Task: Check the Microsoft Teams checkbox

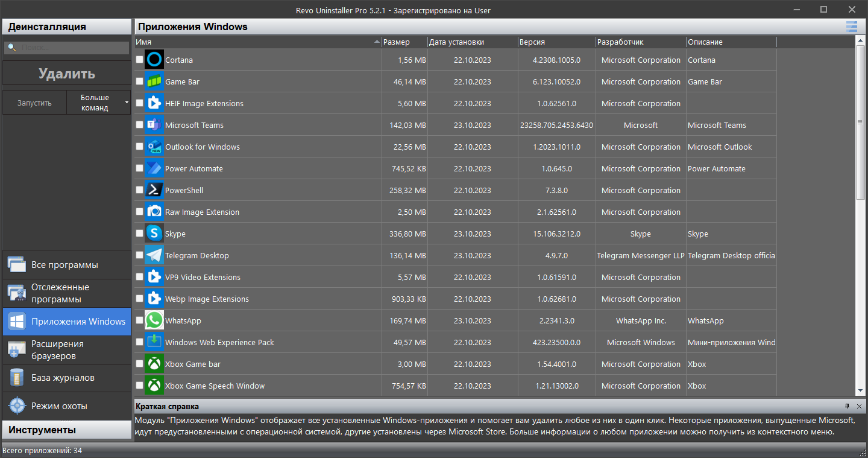Action: [140, 124]
